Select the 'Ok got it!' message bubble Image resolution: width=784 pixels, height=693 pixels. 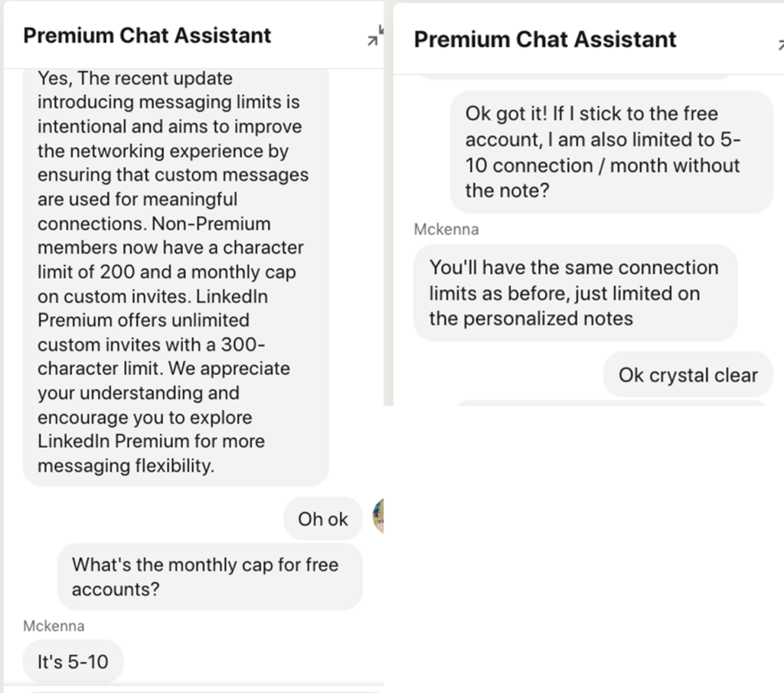[610, 152]
